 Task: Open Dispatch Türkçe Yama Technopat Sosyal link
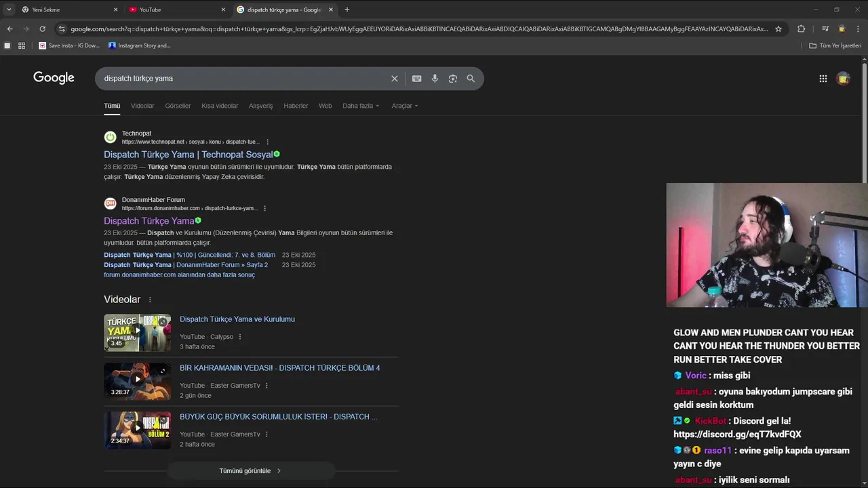(x=189, y=155)
